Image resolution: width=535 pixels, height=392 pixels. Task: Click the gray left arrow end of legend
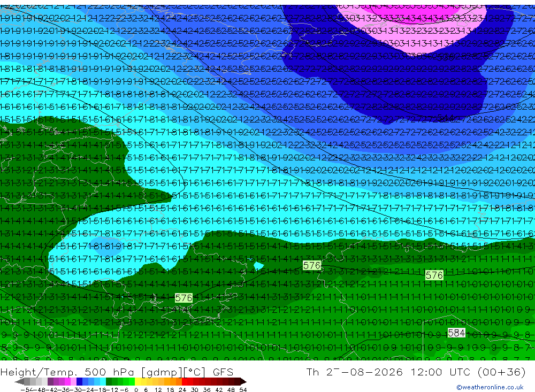pos(19,381)
